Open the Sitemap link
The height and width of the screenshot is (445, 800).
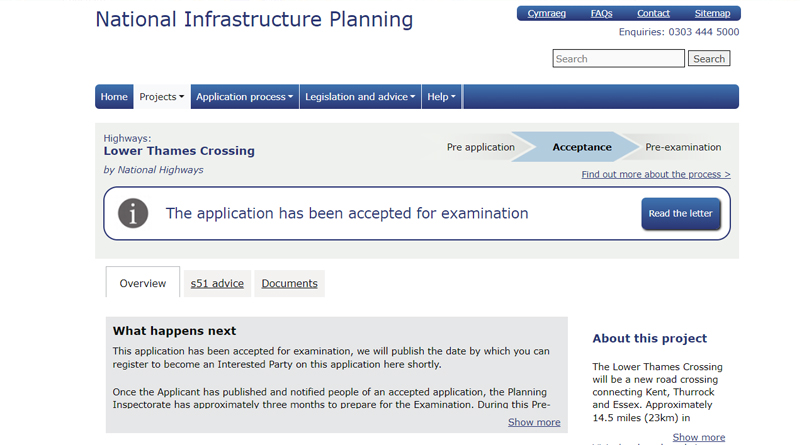[x=712, y=13]
